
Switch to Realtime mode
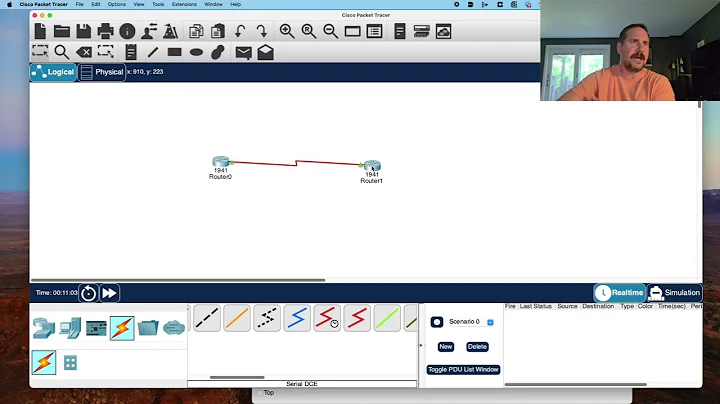pyautogui.click(x=619, y=292)
